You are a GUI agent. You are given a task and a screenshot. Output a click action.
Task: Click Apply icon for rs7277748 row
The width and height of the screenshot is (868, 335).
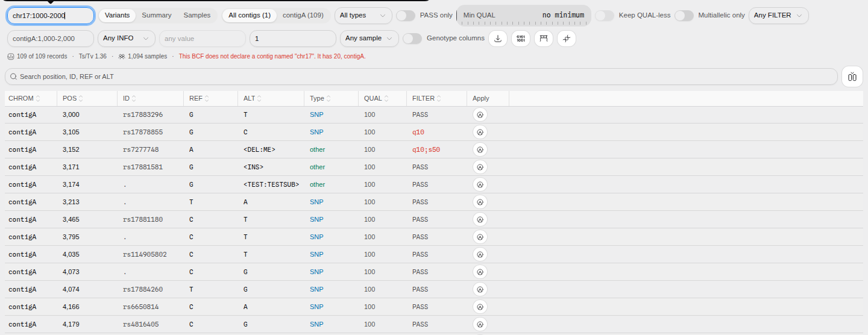[x=480, y=149]
